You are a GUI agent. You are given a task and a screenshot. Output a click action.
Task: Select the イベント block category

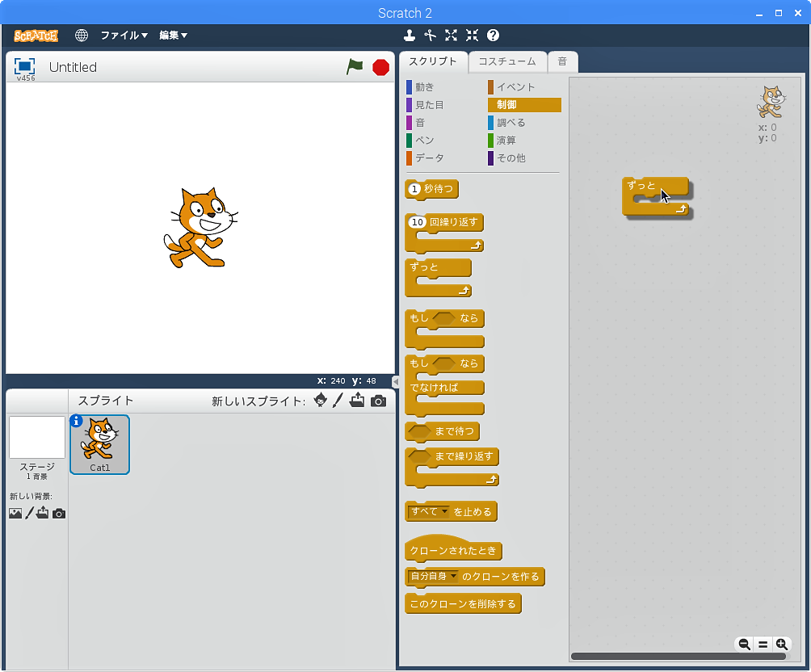click(515, 87)
